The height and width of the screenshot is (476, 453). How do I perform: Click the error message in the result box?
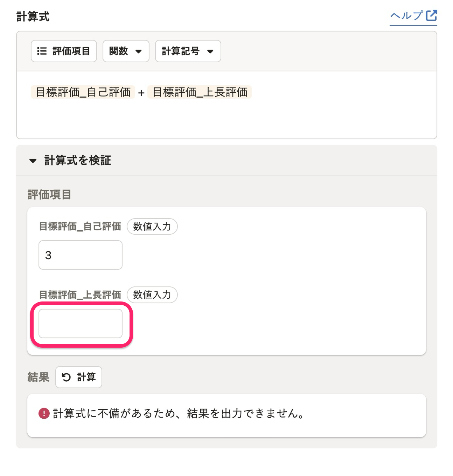click(x=179, y=413)
